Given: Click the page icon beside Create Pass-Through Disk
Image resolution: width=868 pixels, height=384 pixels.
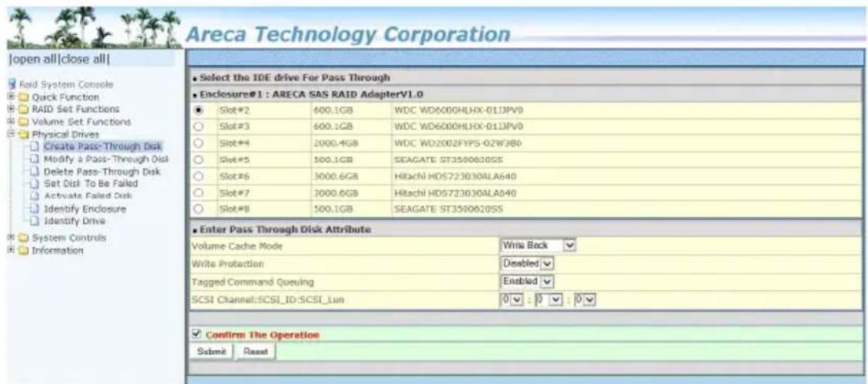Looking at the screenshot, I should tap(34, 146).
